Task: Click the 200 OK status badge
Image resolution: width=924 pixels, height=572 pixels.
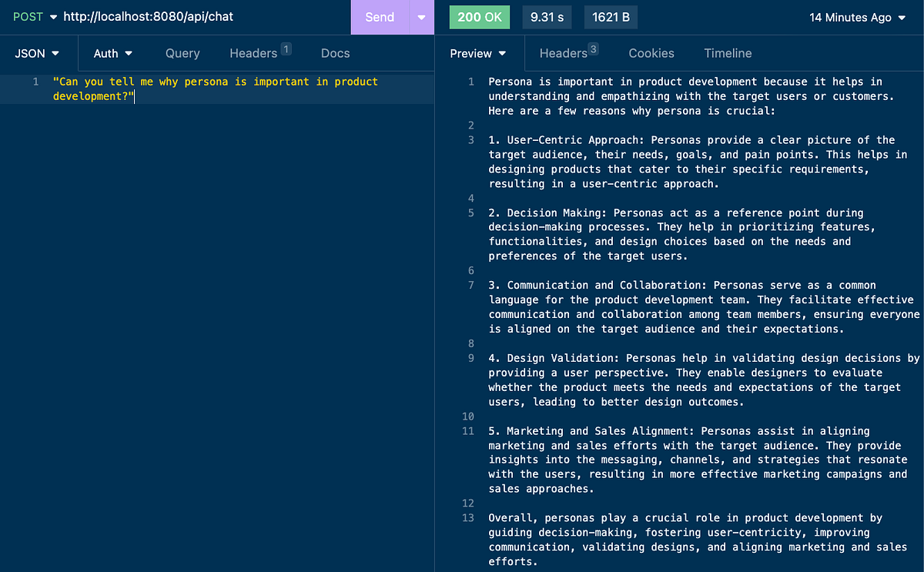Action: click(479, 17)
